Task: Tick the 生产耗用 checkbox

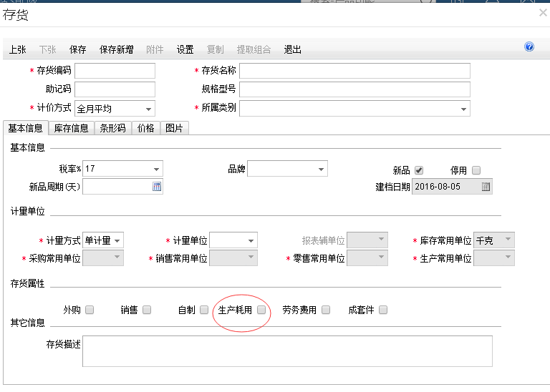Action: 261,310
